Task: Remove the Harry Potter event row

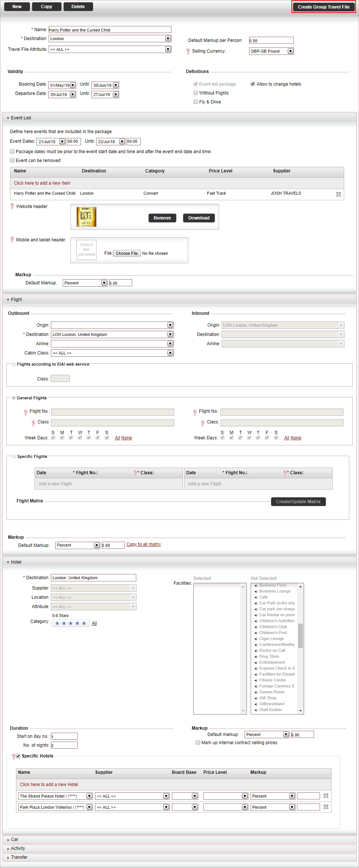Action: pos(339,194)
